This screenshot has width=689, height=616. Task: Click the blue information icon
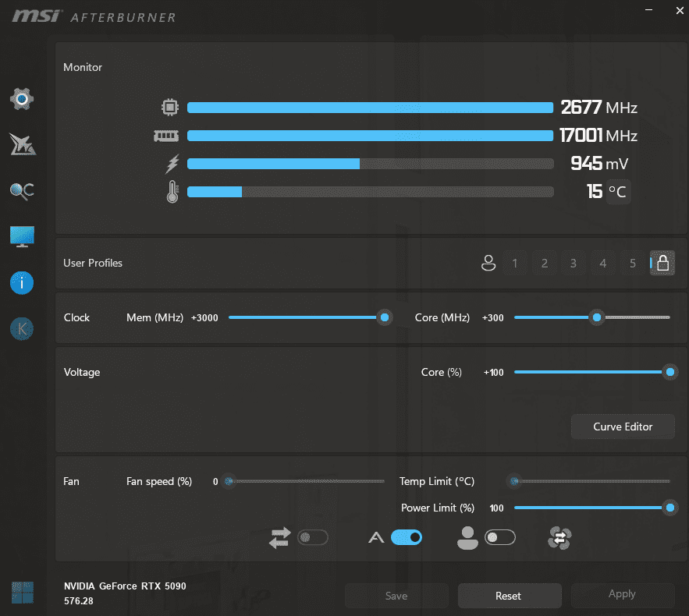pyautogui.click(x=22, y=282)
